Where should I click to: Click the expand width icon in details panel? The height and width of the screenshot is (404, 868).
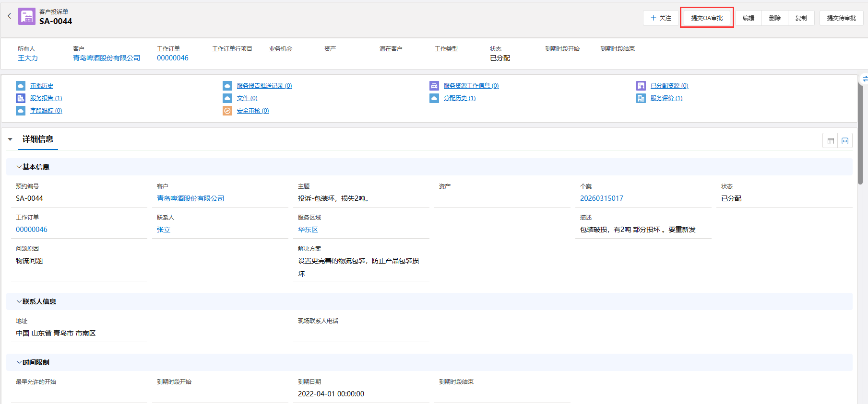pyautogui.click(x=845, y=141)
